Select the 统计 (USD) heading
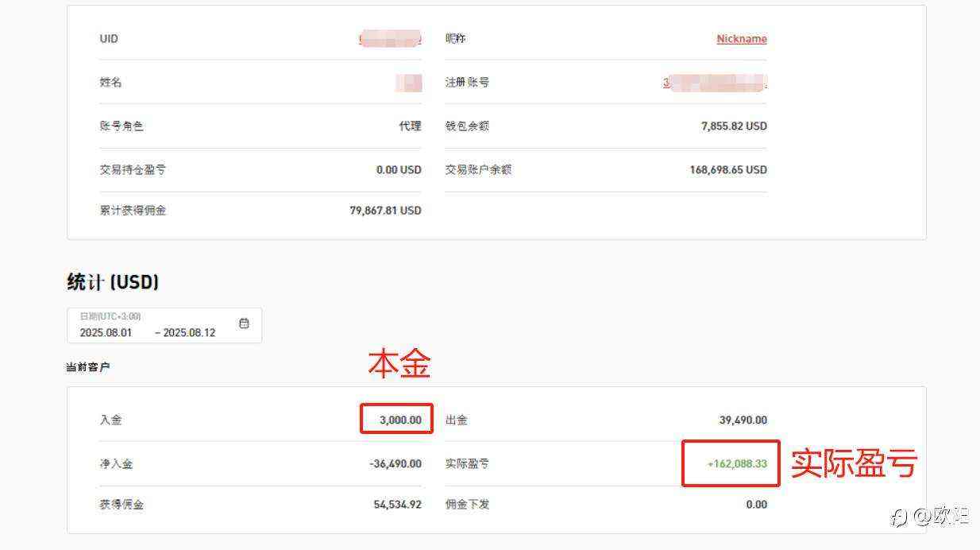The image size is (980, 550). pyautogui.click(x=113, y=282)
